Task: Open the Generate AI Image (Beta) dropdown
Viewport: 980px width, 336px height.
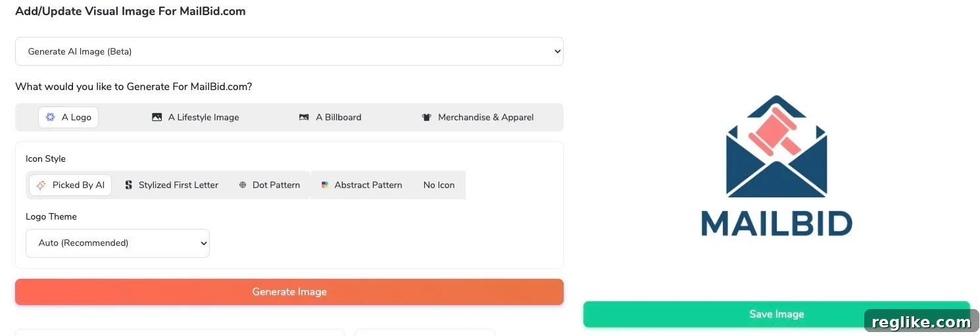Action: (x=289, y=51)
